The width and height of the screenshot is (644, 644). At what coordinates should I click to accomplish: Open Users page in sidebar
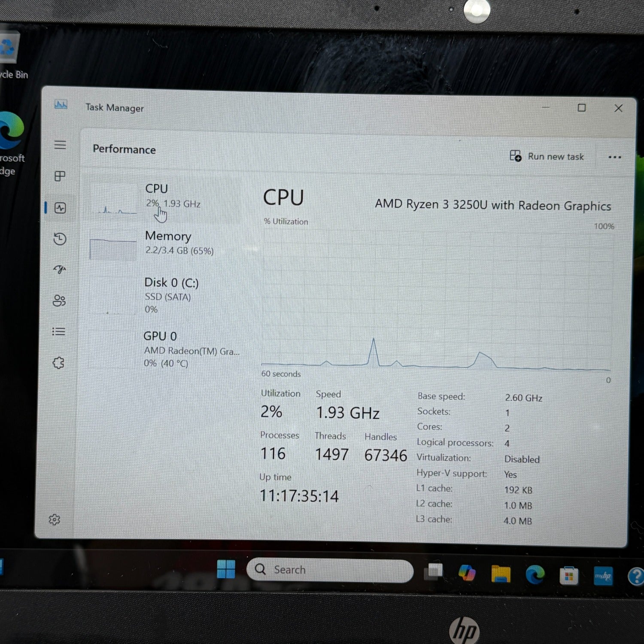[59, 301]
